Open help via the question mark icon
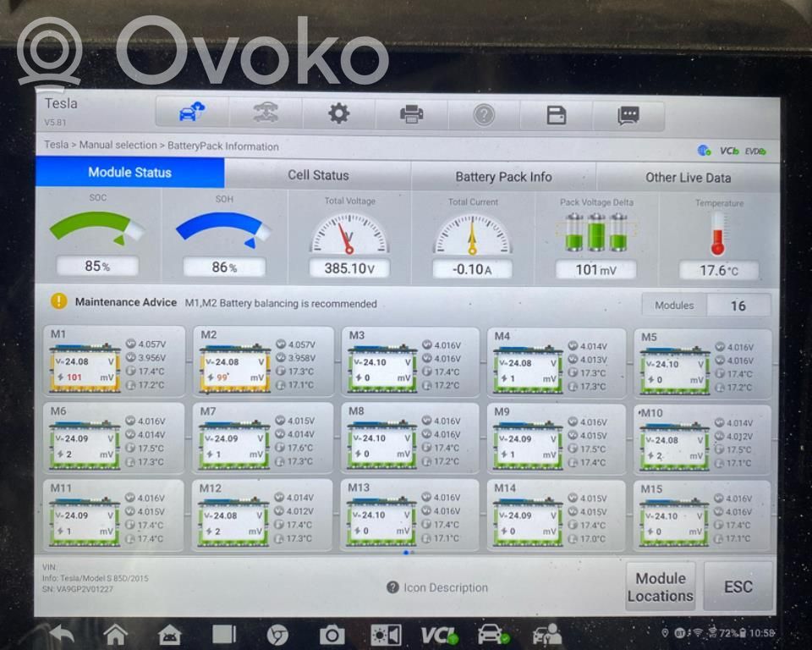This screenshot has width=812, height=650. 484,115
